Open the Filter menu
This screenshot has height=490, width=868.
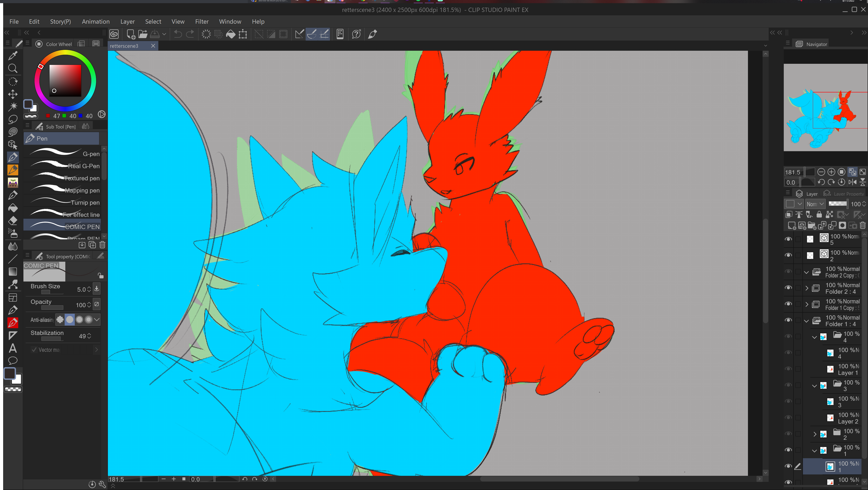[x=202, y=22]
